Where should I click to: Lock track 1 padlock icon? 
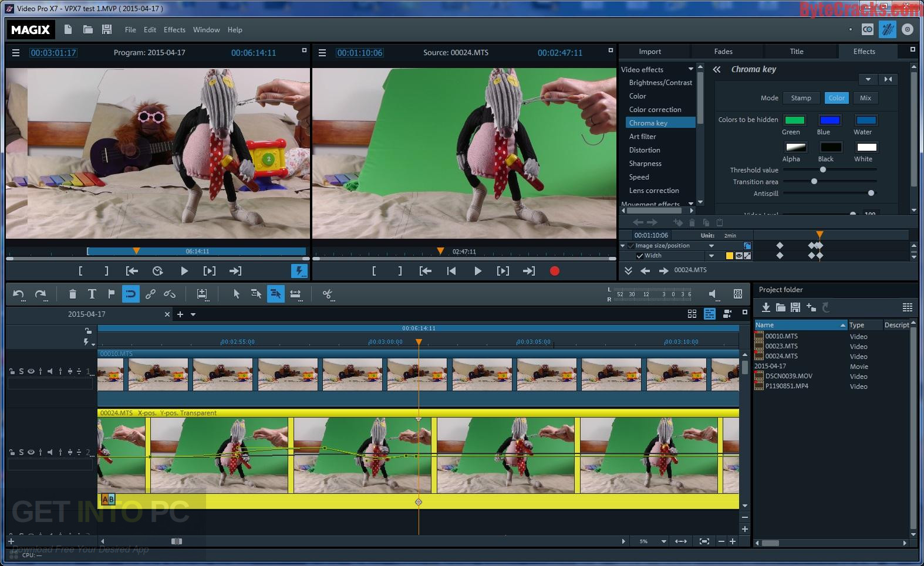click(x=12, y=371)
